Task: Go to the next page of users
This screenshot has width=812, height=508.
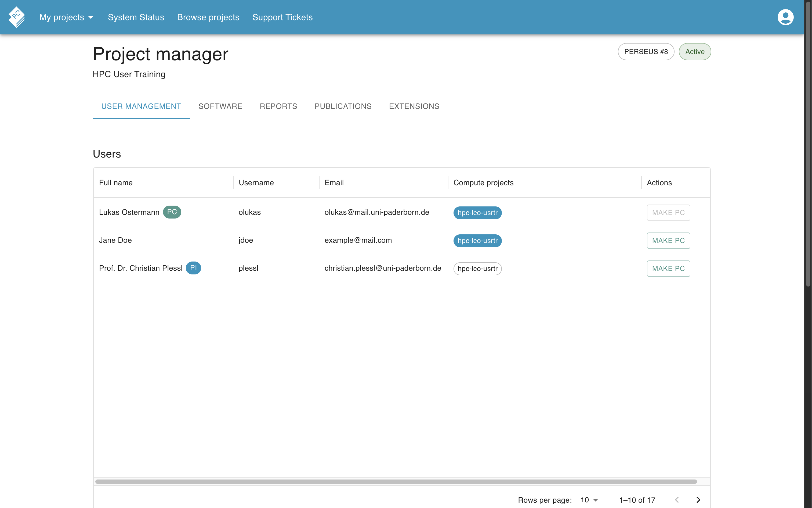Action: [x=698, y=500]
